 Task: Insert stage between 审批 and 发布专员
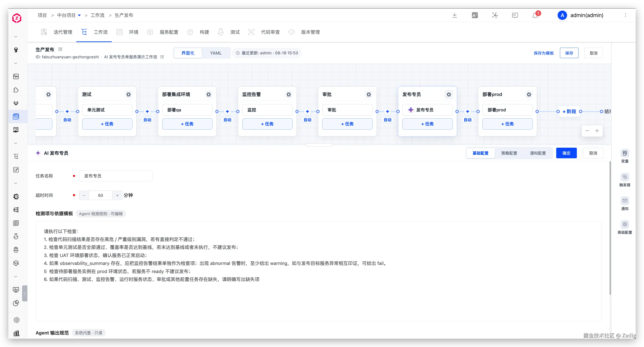(387, 111)
